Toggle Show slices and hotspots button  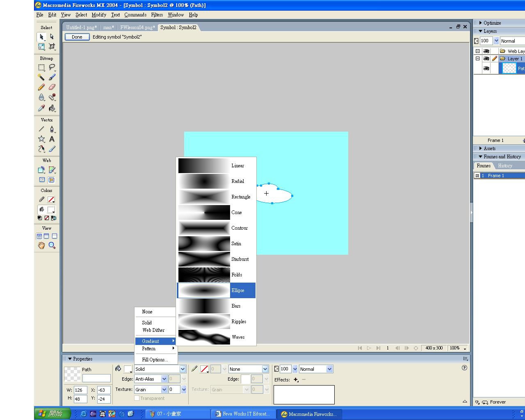(x=51, y=180)
